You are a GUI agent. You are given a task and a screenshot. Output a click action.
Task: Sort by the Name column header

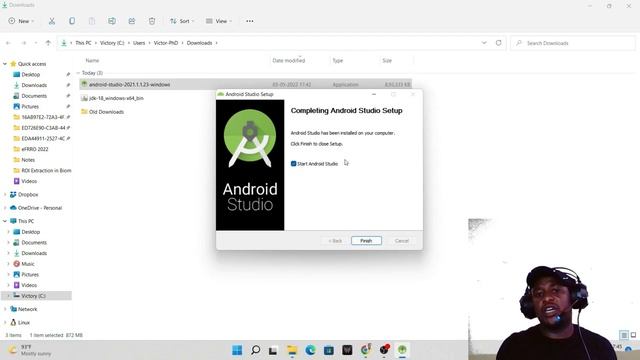[92, 60]
